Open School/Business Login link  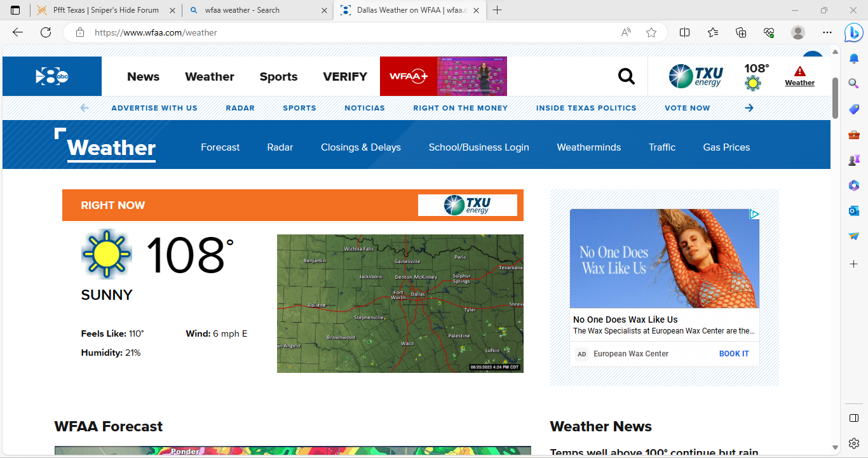479,147
